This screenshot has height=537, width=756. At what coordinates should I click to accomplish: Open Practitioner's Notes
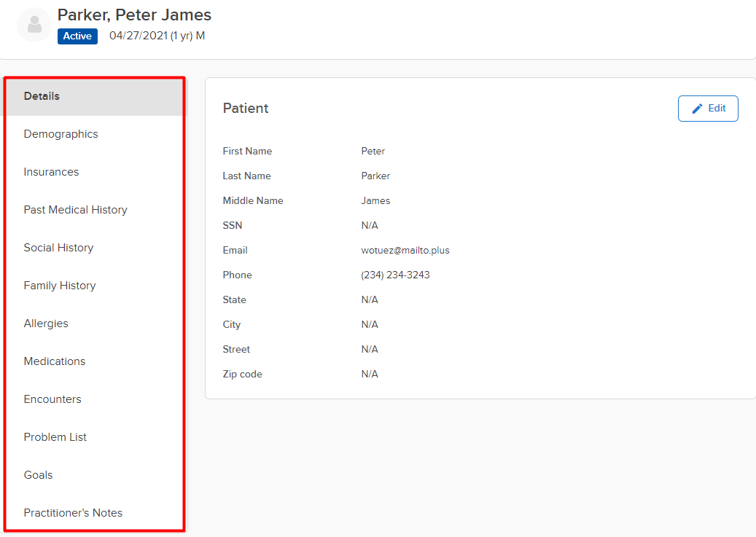(73, 513)
